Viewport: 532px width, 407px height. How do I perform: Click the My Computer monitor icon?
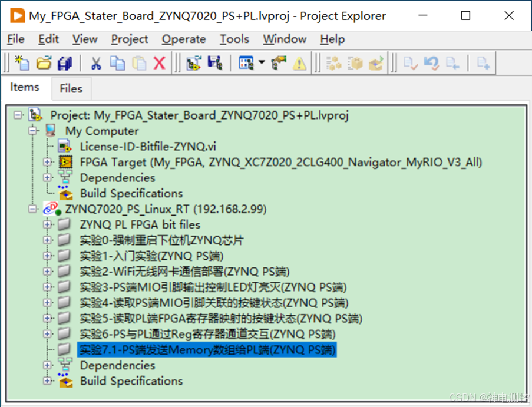point(51,131)
